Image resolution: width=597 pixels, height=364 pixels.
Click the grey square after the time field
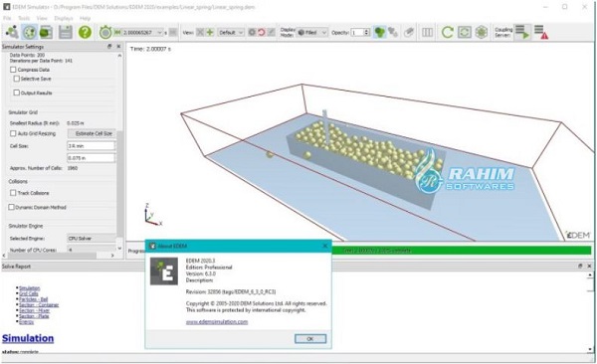pyautogui.click(x=173, y=33)
